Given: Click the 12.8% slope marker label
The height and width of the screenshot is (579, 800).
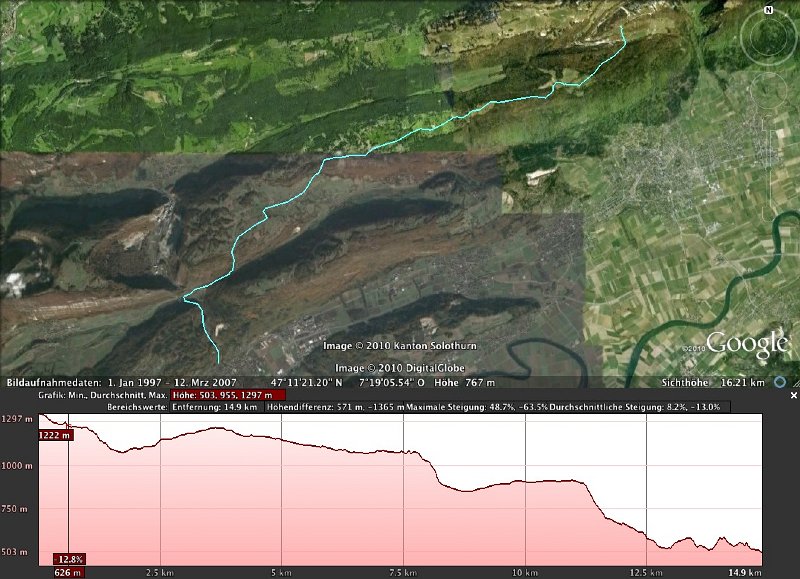Looking at the screenshot, I should pyautogui.click(x=71, y=559).
